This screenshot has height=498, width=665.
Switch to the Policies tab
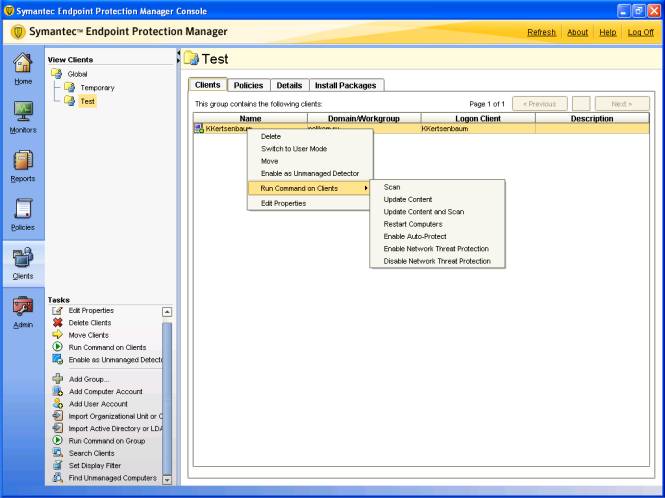(x=248, y=86)
